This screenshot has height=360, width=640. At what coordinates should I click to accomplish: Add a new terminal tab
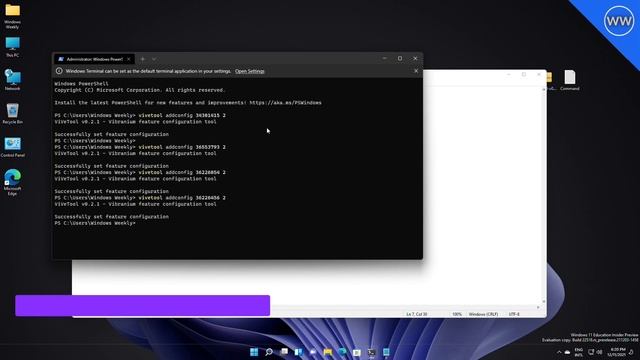tap(142, 59)
